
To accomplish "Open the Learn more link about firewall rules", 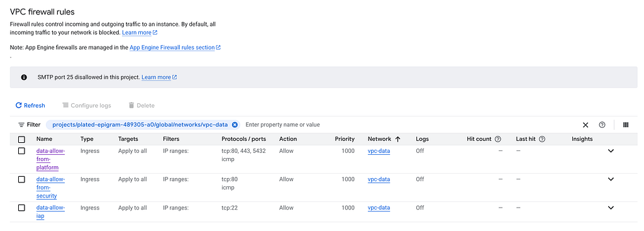I will point(140,32).
